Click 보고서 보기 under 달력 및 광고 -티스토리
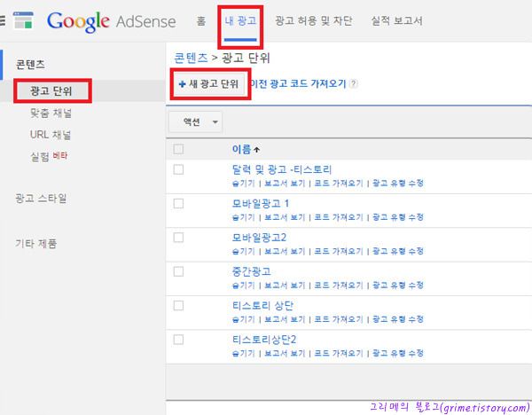Image resolution: width=532 pixels, height=415 pixels. (285, 184)
